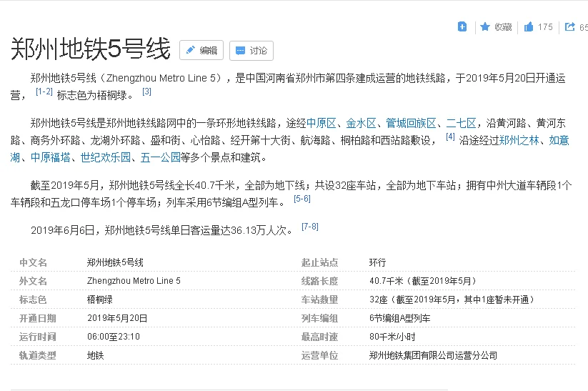Click the 收藏 text label

point(503,27)
